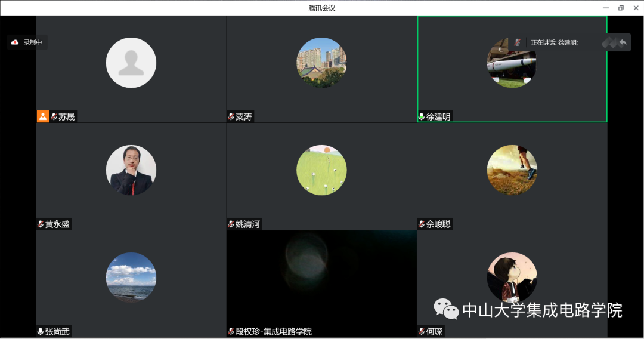Click the muted mic icon beside 佘峻聪
644x339 pixels.
422,224
